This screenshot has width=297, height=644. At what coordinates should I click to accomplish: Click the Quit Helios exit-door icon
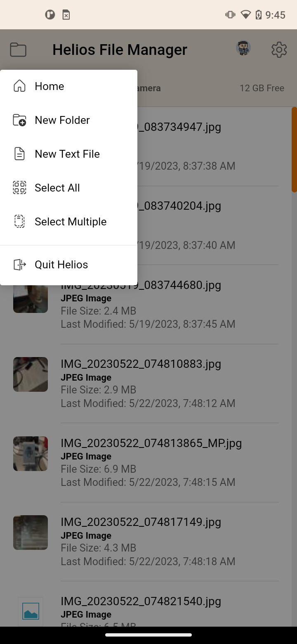click(19, 264)
